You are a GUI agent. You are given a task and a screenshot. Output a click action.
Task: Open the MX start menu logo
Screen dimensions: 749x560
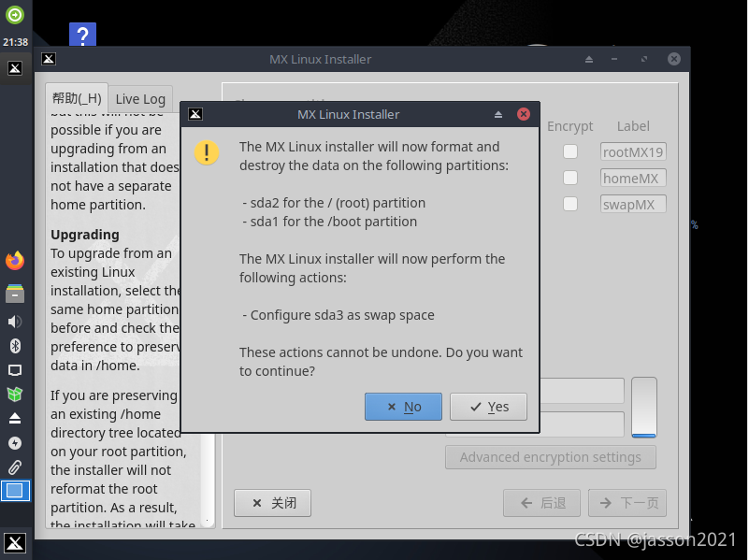coord(15,543)
